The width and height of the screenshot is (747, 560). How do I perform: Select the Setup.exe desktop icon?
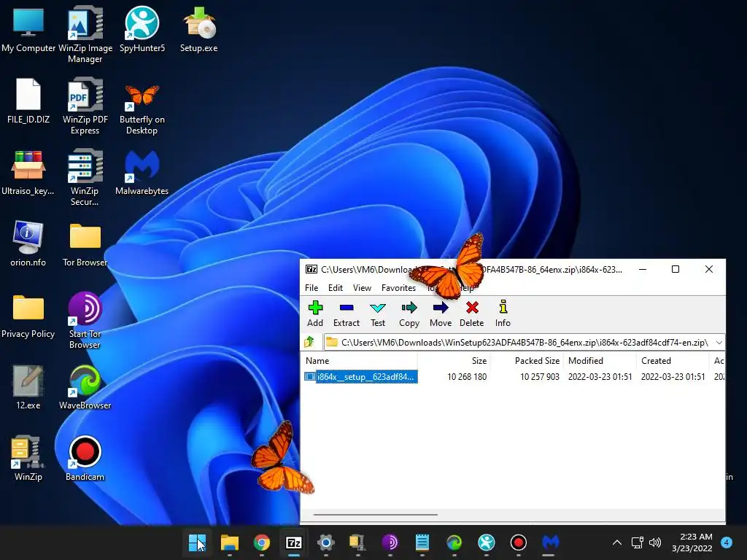(x=198, y=29)
